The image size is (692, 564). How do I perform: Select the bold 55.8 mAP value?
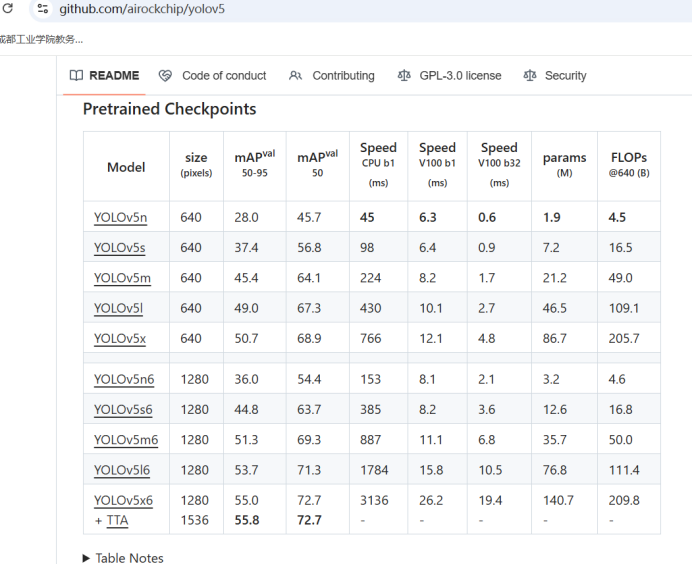(247, 520)
